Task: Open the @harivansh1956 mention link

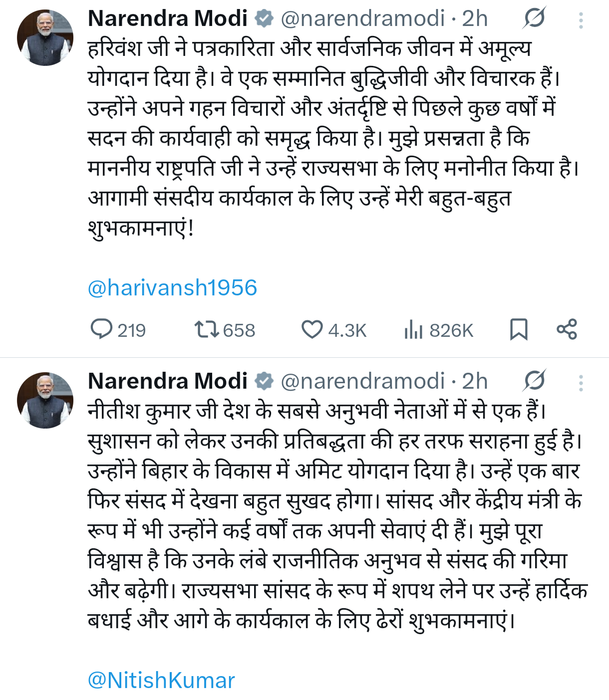Action: tap(172, 288)
